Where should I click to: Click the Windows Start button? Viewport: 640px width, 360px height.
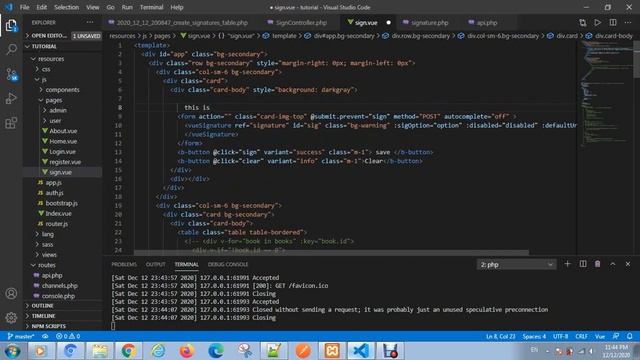(12, 351)
